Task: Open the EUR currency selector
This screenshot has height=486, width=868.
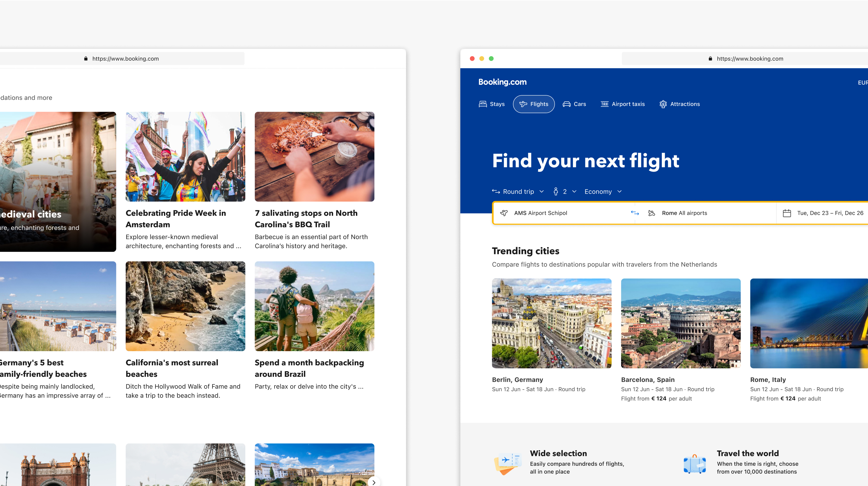Action: click(863, 83)
